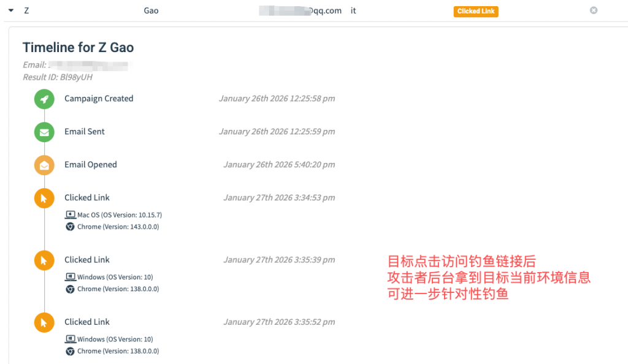The width and height of the screenshot is (628, 364).
Task: Click the circled X icon in recipient row
Action: 593,10
